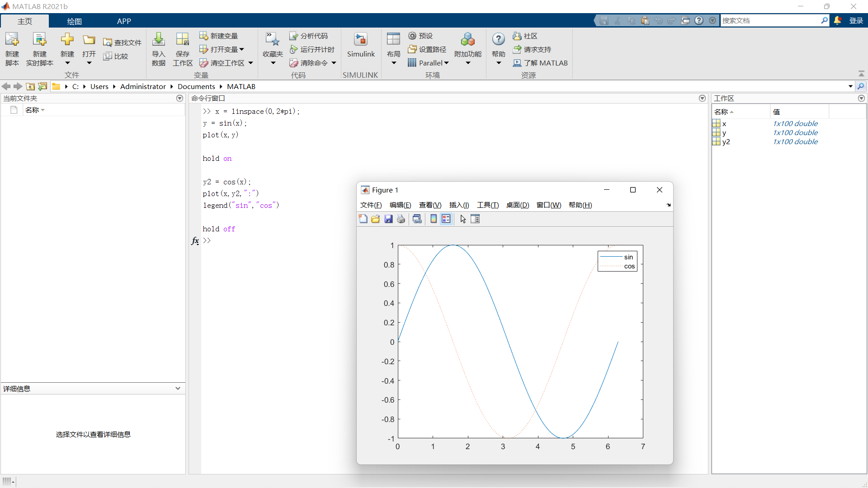Open the Insert menu in Figure 1 (插入)
The image size is (868, 488).
(459, 205)
